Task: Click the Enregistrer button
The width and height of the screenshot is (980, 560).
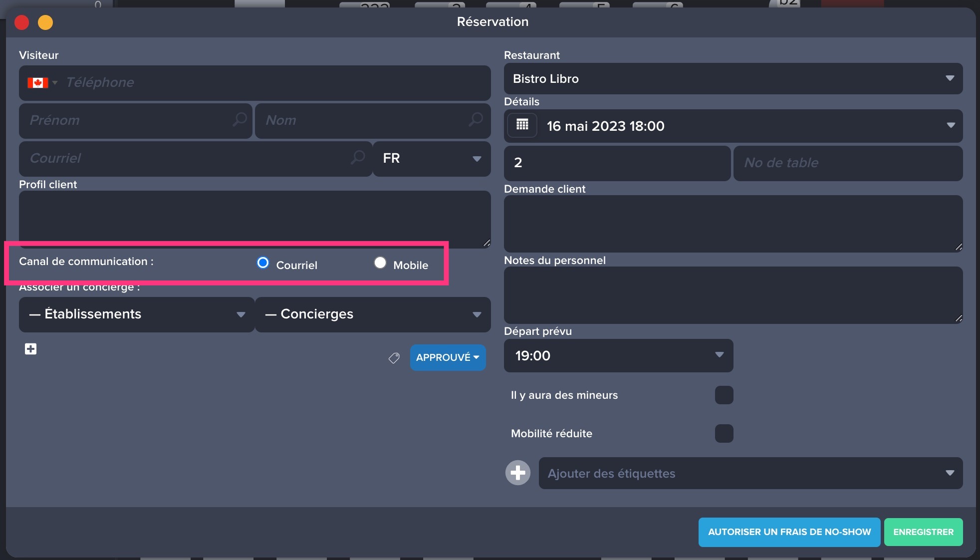Action: point(923,532)
